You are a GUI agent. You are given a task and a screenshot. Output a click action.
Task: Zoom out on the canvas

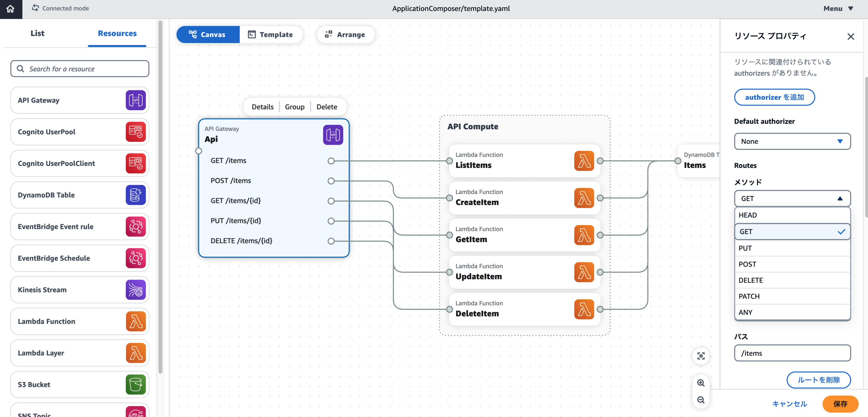coord(701,400)
